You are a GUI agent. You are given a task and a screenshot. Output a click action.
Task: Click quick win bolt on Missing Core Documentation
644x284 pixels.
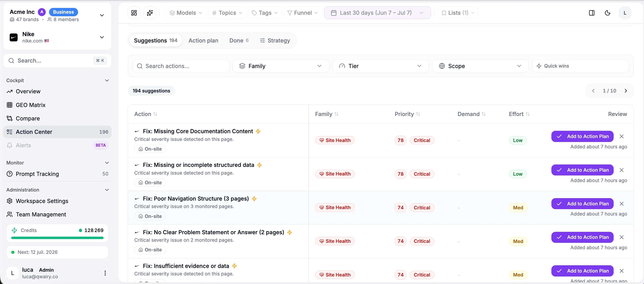[x=258, y=131]
